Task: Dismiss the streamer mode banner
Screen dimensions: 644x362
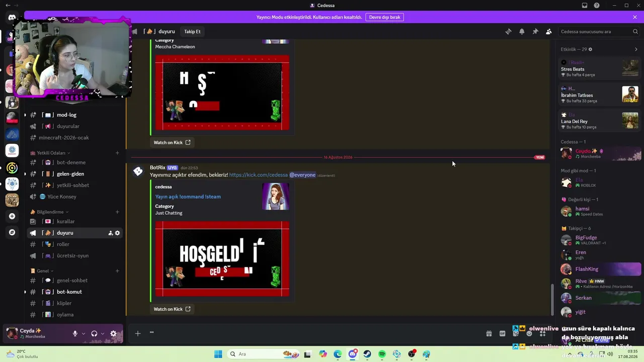Action: 635,17
